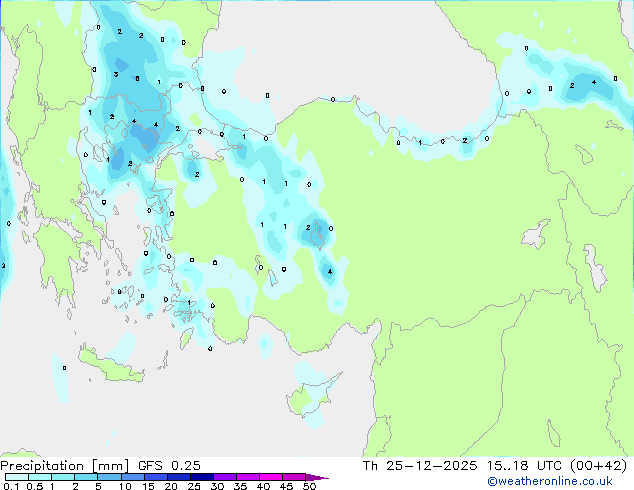Click the 2–5 mm legend color swatch
Image resolution: width=634 pixels, height=490 pixels.
(x=86, y=477)
